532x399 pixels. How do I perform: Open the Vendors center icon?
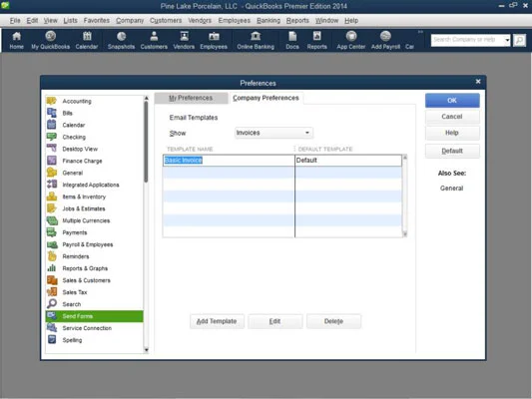tap(184, 40)
